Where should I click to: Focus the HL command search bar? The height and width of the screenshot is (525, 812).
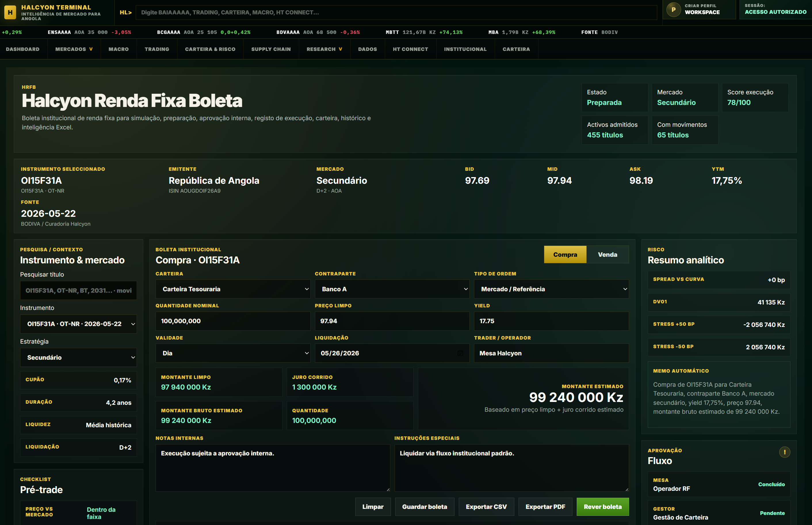point(396,12)
